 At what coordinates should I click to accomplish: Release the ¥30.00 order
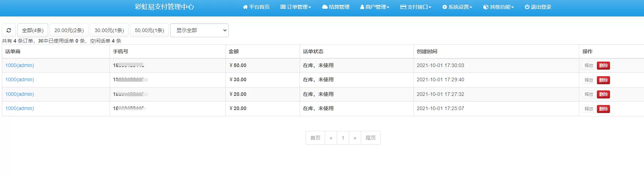pos(588,80)
